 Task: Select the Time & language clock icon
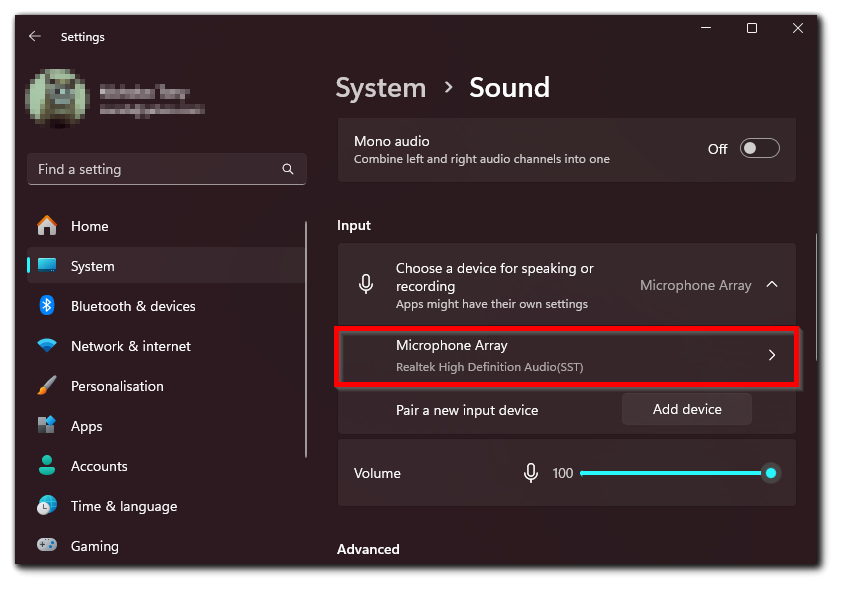(47, 506)
